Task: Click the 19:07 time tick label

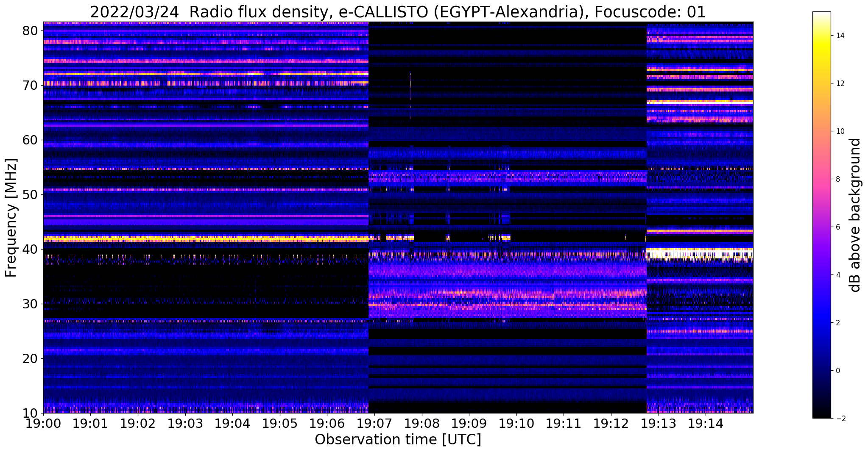Action: point(374,423)
